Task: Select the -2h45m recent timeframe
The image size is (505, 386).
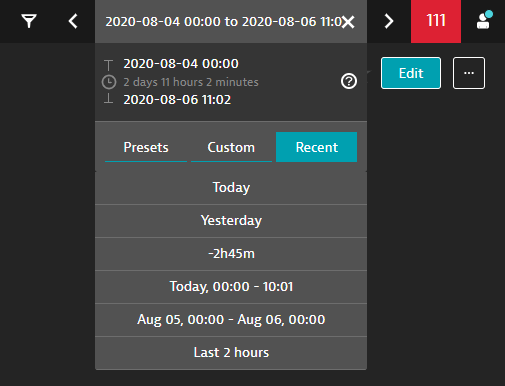Action: 231,254
